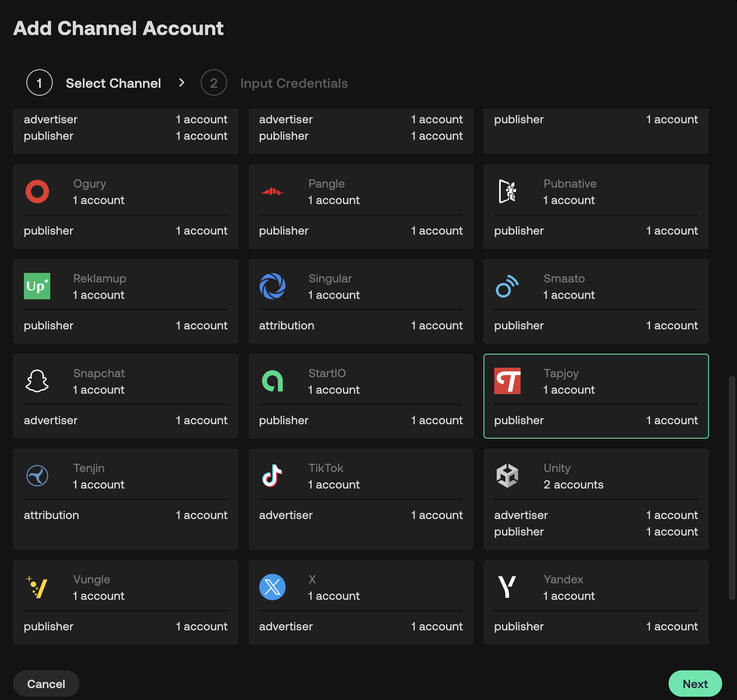Go to Input Credentials step

point(294,83)
